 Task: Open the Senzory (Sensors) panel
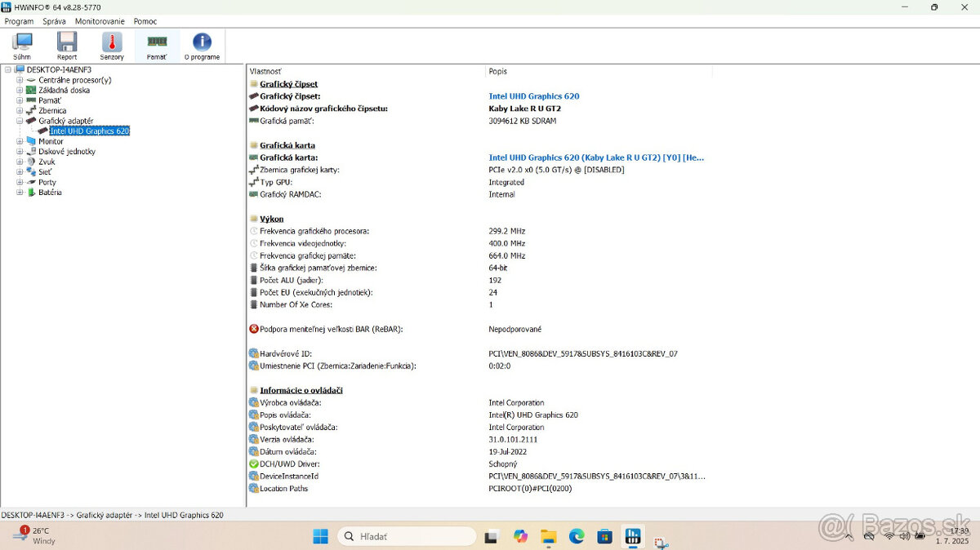coord(111,45)
